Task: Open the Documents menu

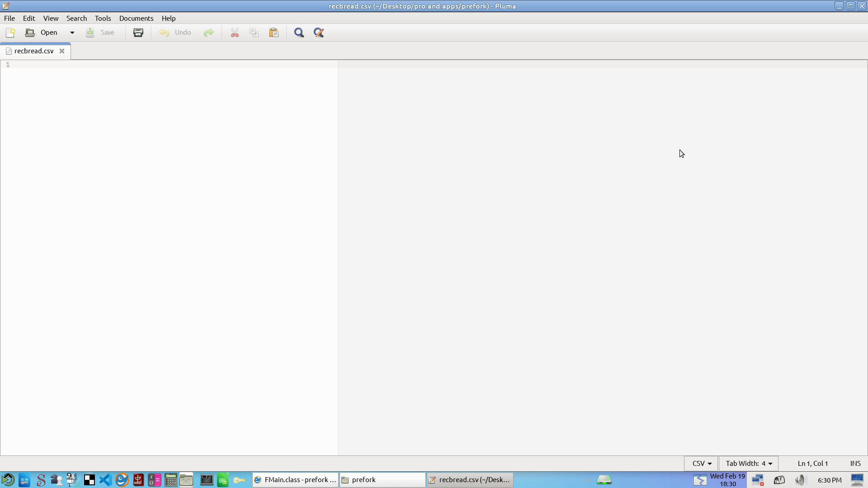Action: click(136, 19)
